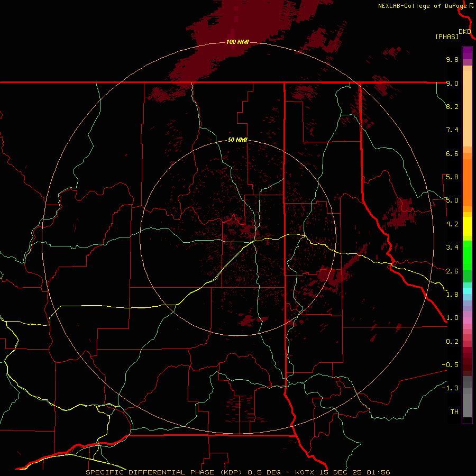Screen dimensions: 476x476
Task: Click the Specific Differential Phase KOTX caption
Action: pyautogui.click(x=238, y=472)
